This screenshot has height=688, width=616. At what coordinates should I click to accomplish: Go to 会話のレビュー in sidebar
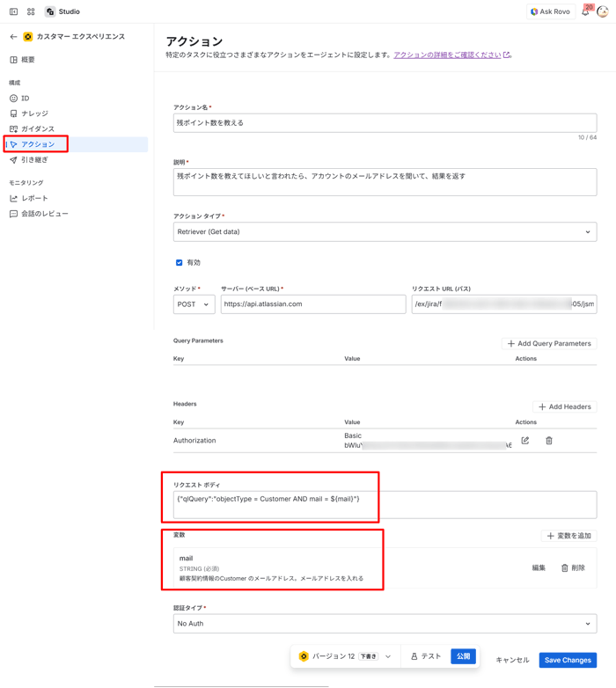tap(44, 214)
